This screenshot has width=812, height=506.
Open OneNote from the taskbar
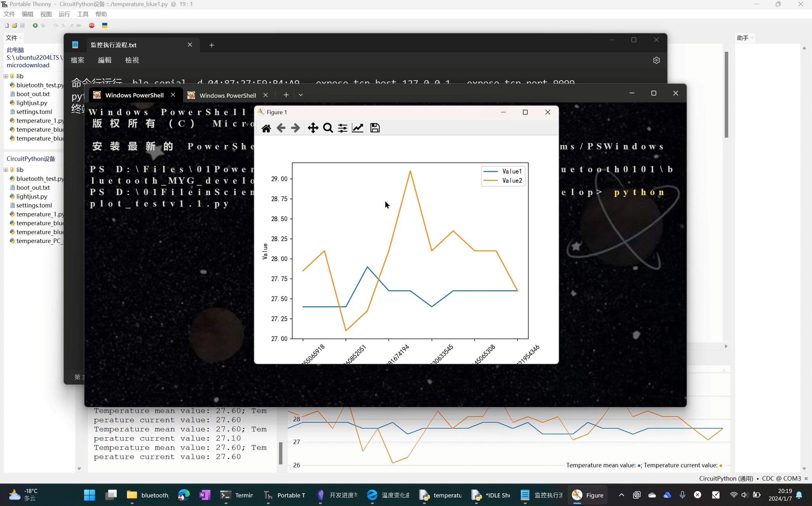coord(204,495)
